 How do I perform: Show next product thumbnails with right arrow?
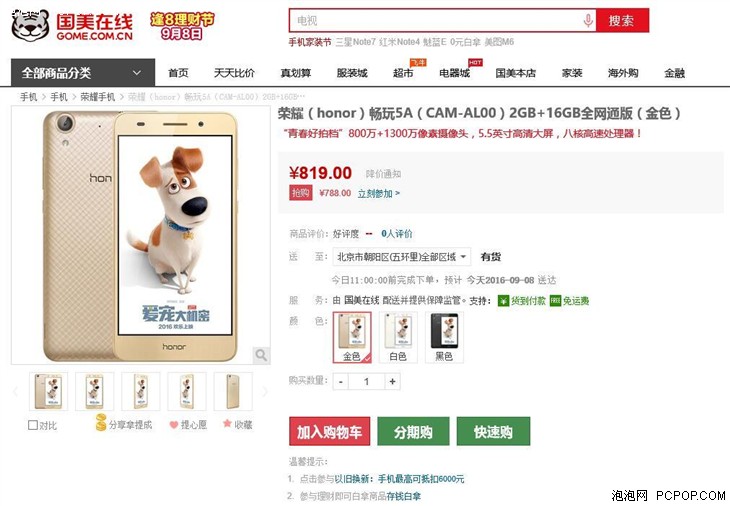(x=265, y=391)
